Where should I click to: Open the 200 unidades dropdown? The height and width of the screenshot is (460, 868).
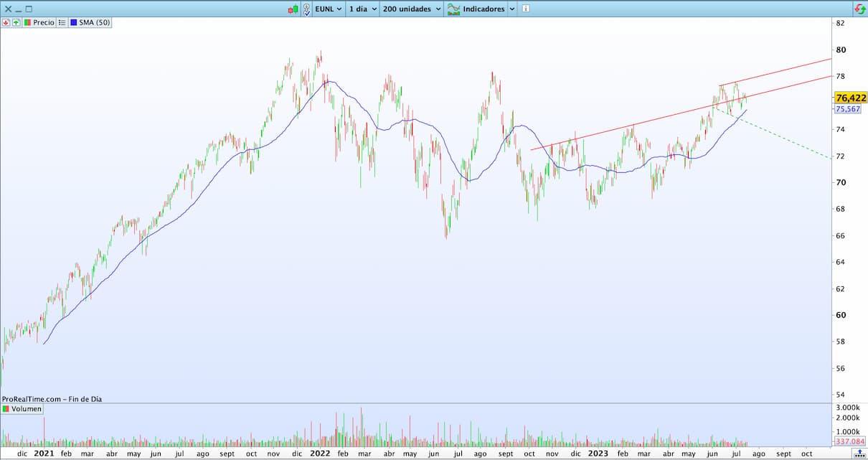click(438, 9)
